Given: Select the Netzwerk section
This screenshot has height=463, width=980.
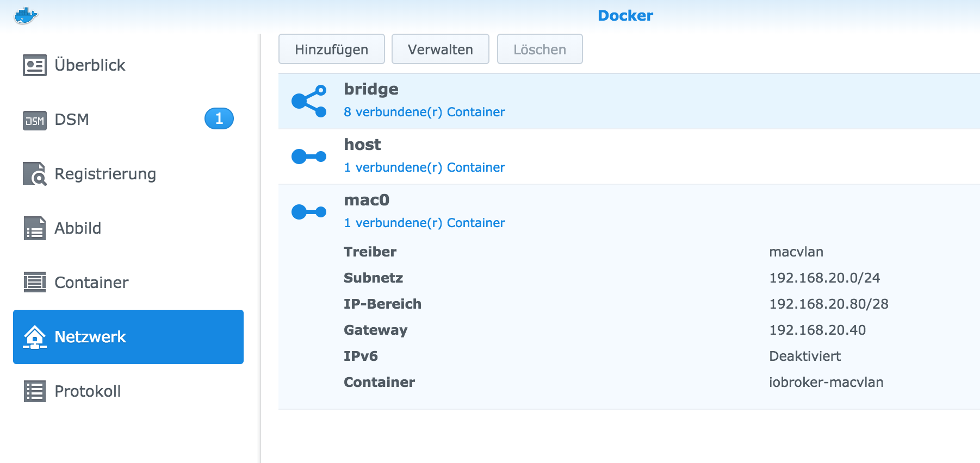Looking at the screenshot, I should (x=128, y=337).
